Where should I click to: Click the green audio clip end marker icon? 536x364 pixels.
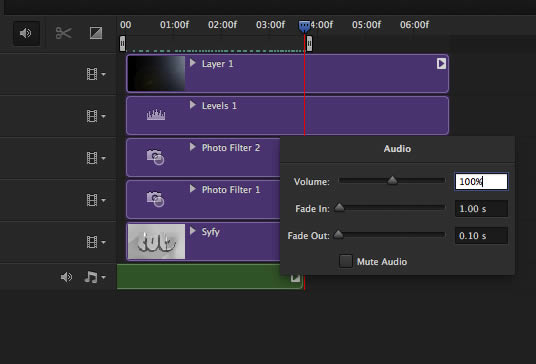(295, 278)
